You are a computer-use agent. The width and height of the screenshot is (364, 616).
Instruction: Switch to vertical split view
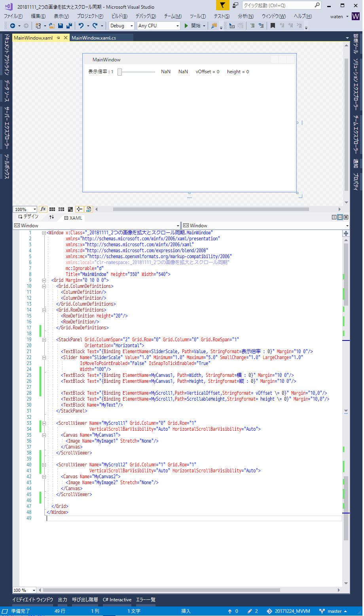[x=334, y=217]
